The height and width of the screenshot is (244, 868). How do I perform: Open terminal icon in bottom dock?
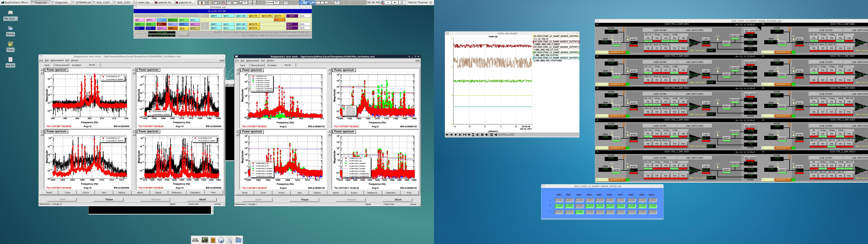point(205,240)
